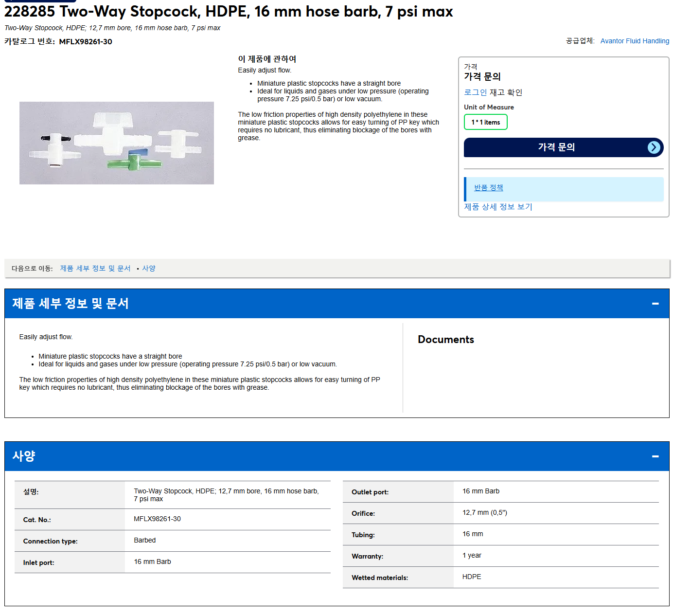Open the Avantor Fluid Handling supplier link
The height and width of the screenshot is (616, 673).
[635, 41]
